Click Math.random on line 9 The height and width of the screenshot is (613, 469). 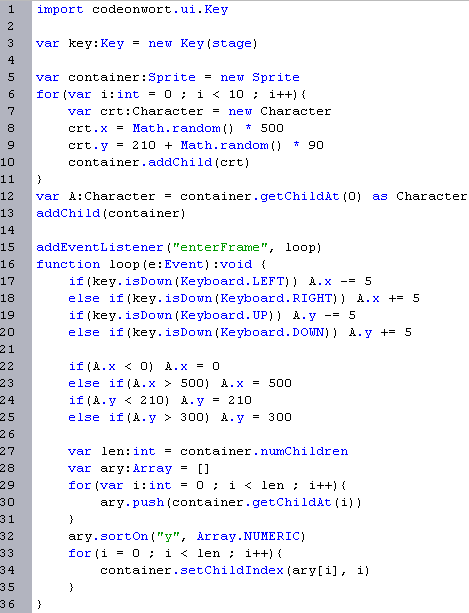click(x=225, y=145)
